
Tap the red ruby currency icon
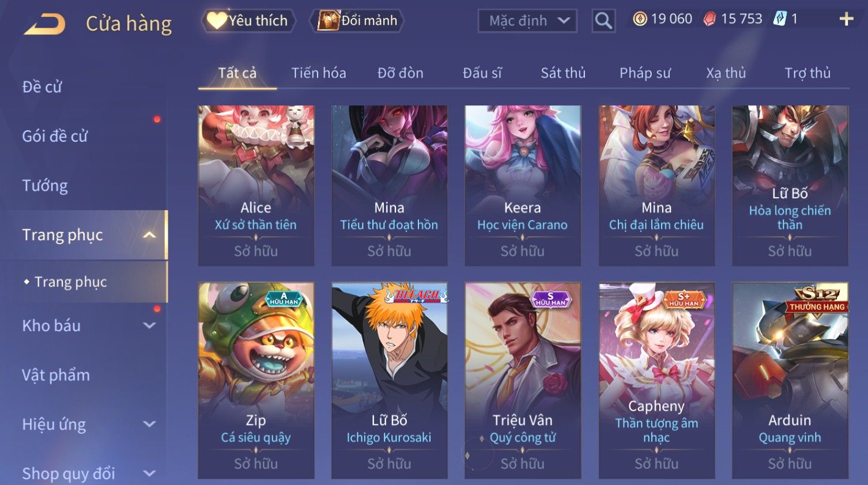pos(710,19)
